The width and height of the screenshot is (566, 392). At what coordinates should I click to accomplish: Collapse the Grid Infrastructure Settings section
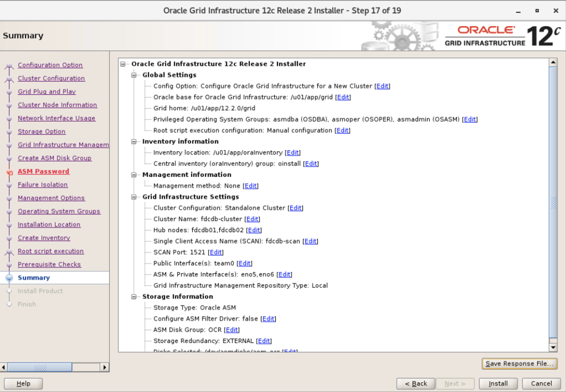coord(134,197)
